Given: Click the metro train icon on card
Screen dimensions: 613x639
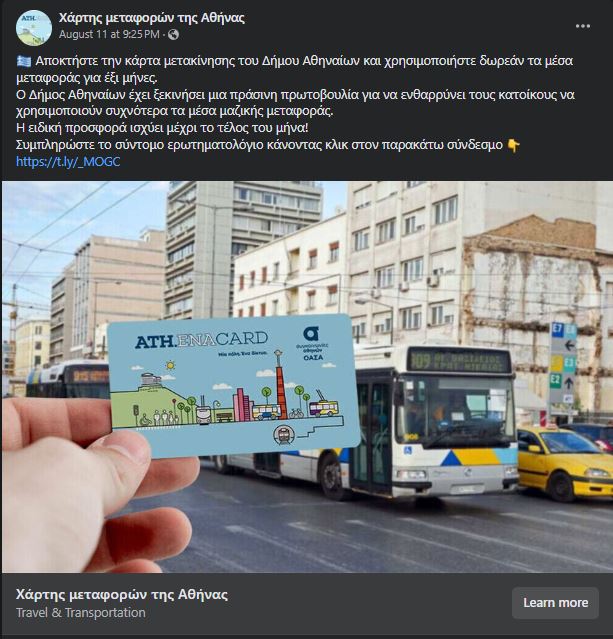Looking at the screenshot, I should pos(284,435).
